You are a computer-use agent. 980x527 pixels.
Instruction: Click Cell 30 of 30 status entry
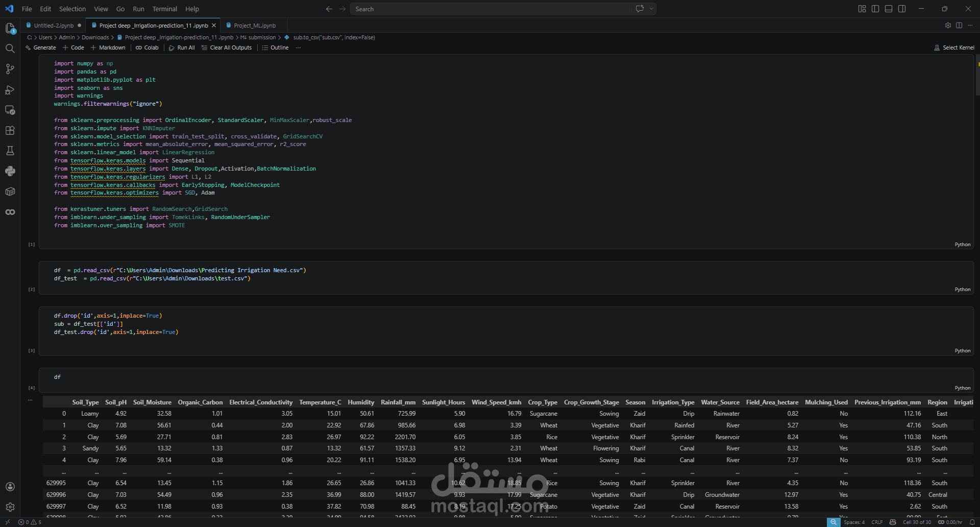tap(917, 522)
